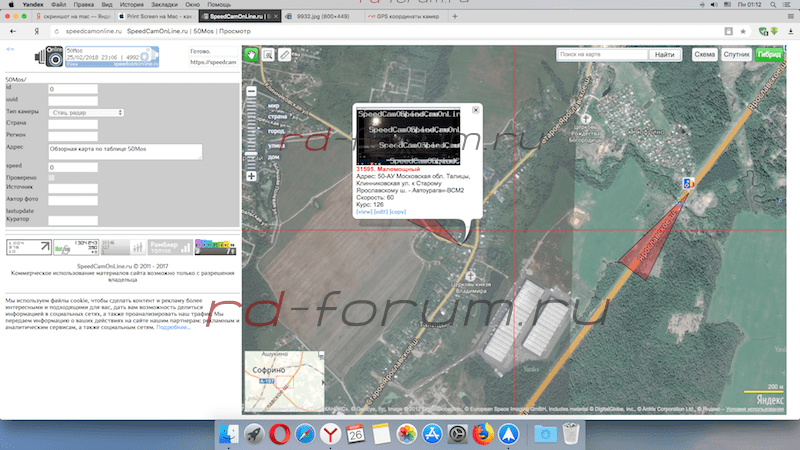The image size is (800, 450).
Task: Switch to GPS координаты камер tab
Action: (x=407, y=16)
